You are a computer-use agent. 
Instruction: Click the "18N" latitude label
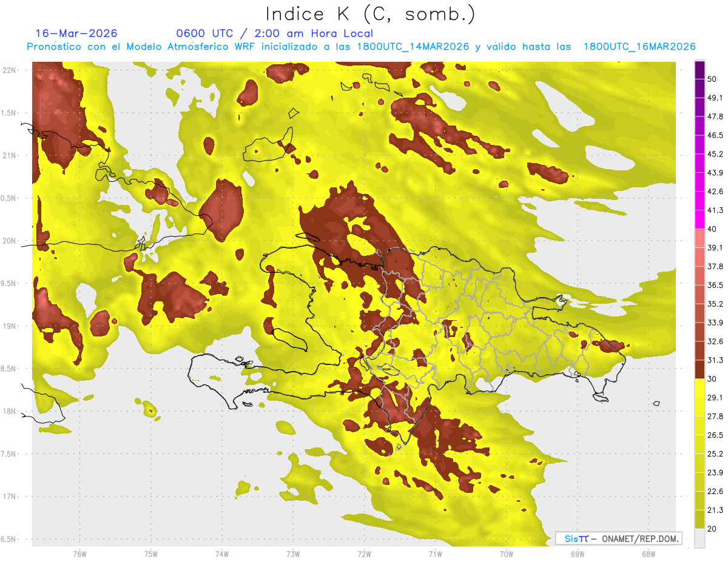coord(9,411)
